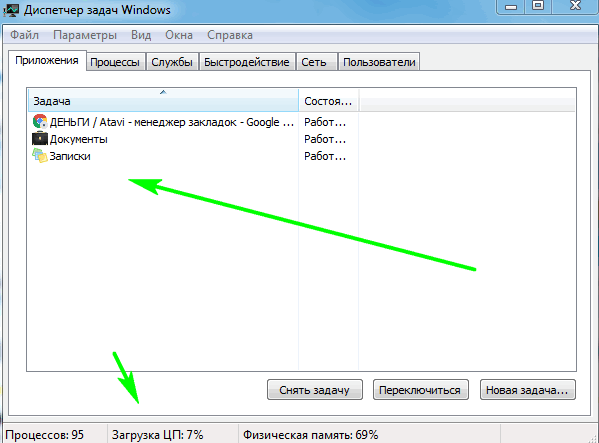Switch to the Сеть tab

point(314,62)
